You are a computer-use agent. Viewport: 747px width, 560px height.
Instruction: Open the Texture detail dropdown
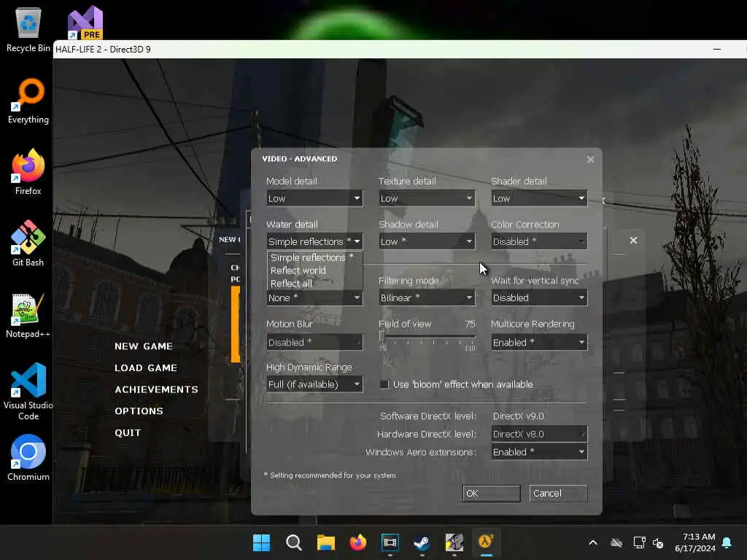click(427, 198)
